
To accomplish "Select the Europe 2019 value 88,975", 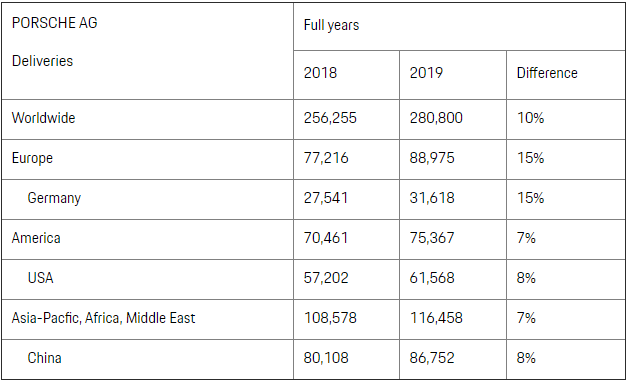I will (432, 158).
